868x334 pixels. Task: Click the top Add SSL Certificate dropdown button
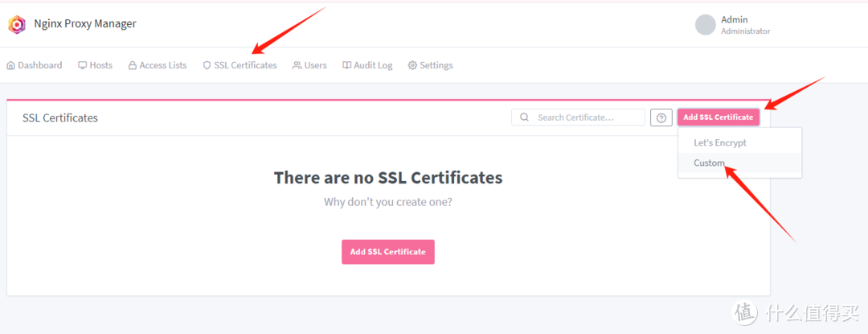719,118
